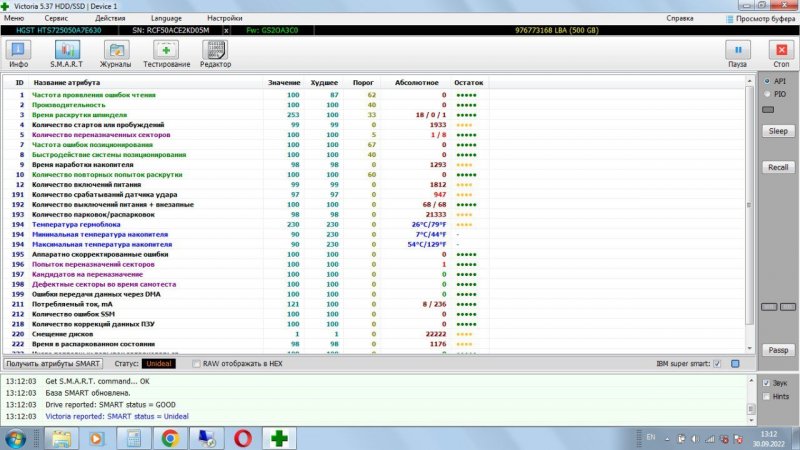Open the Language menu
Viewport: 800px width, 450px height.
click(167, 18)
